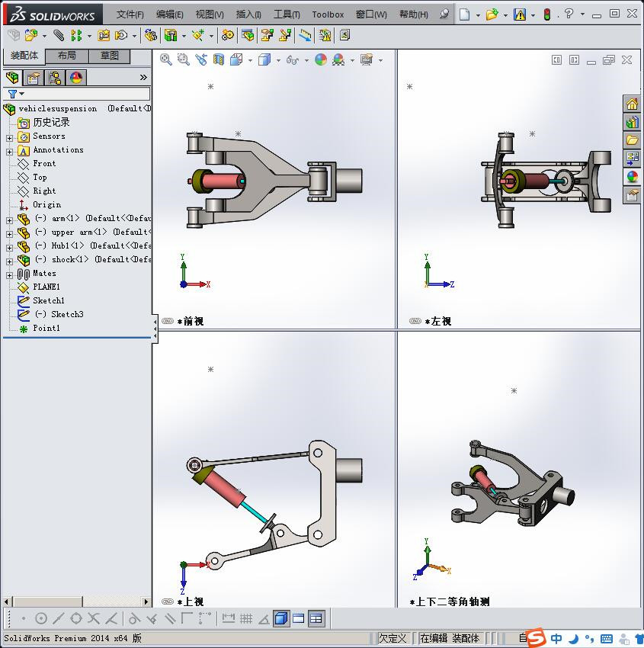Click the Assembly Features icon
Screen dimensions: 644x648
click(171, 36)
